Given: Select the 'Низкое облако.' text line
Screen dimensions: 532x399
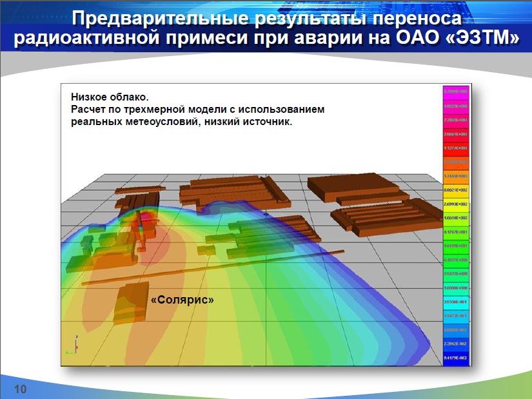Looking at the screenshot, I should [110, 97].
